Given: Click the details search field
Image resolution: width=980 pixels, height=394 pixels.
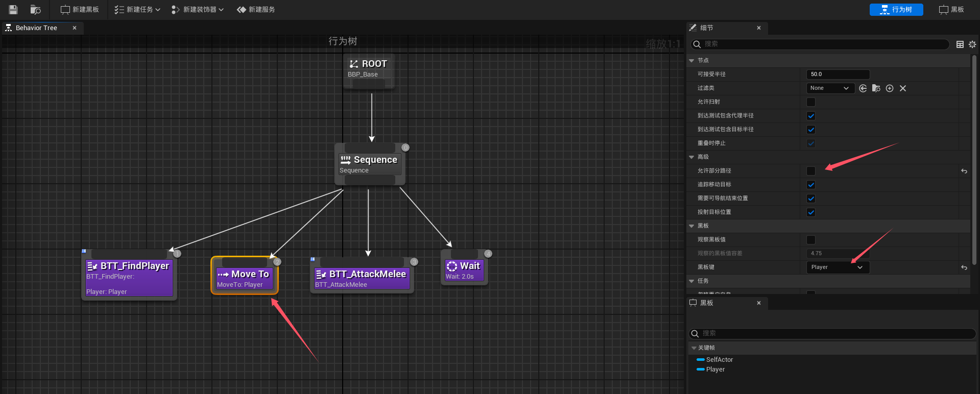Looking at the screenshot, I should click(x=820, y=44).
